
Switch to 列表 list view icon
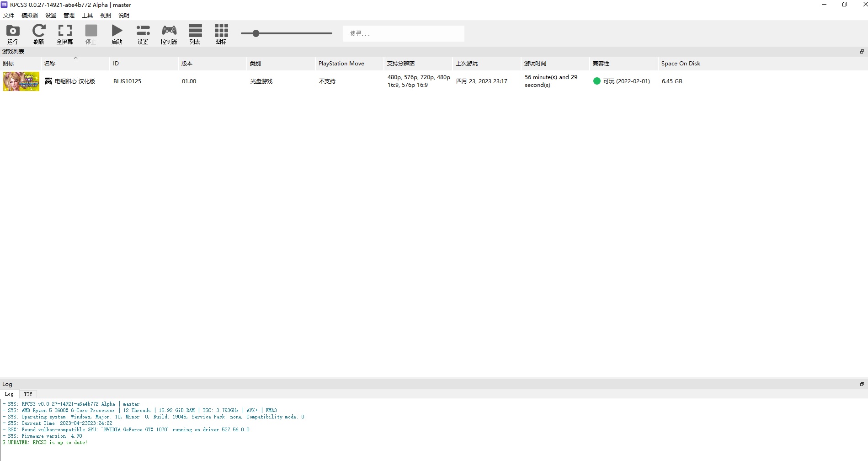(195, 31)
